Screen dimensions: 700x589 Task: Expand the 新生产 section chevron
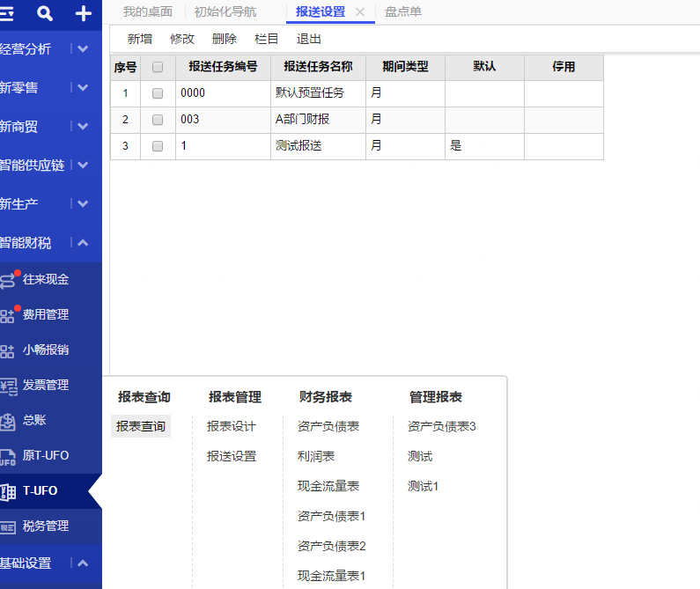click(x=83, y=203)
